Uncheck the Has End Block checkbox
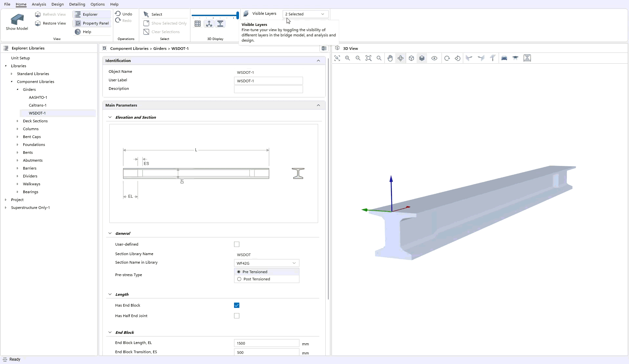 [x=237, y=305]
